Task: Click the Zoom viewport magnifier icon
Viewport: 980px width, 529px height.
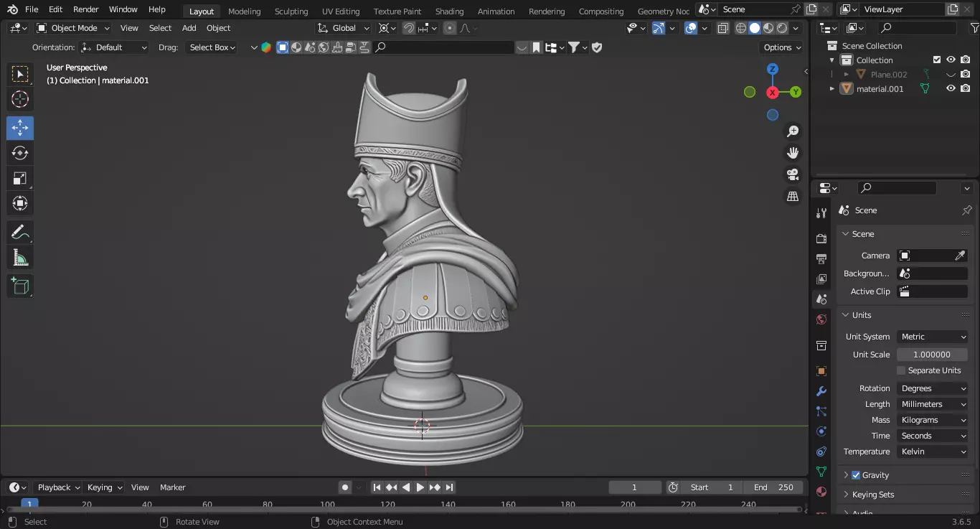Action: (x=793, y=131)
